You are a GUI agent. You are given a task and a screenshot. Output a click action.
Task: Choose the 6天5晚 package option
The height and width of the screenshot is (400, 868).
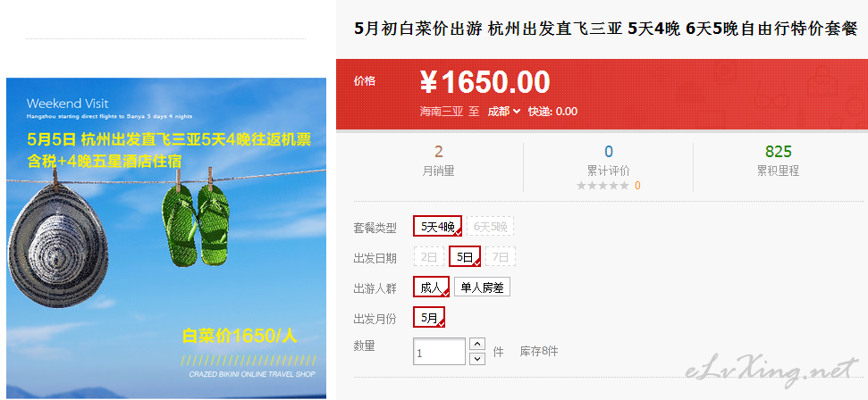pyautogui.click(x=491, y=226)
